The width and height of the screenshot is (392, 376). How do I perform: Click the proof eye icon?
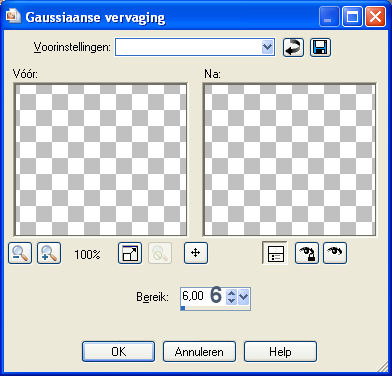click(335, 253)
